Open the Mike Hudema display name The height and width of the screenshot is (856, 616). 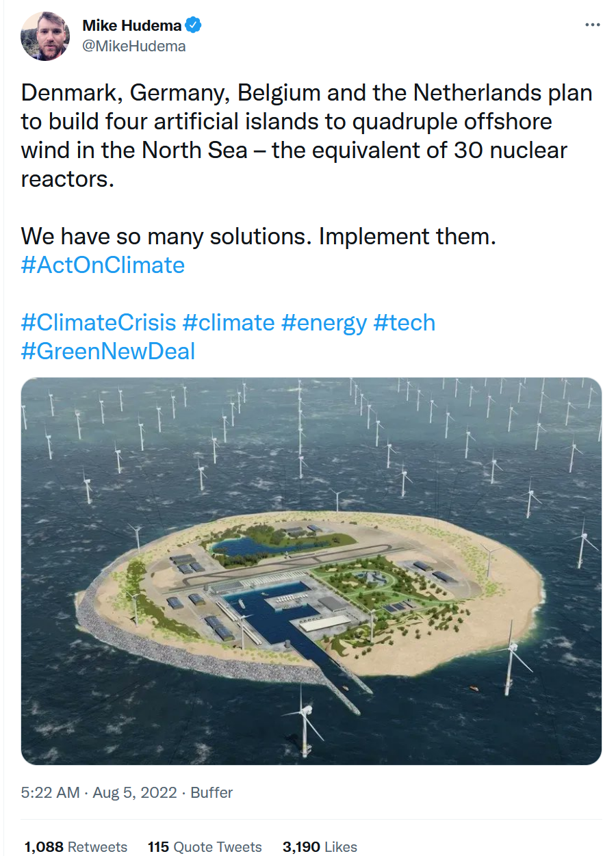pyautogui.click(x=131, y=26)
